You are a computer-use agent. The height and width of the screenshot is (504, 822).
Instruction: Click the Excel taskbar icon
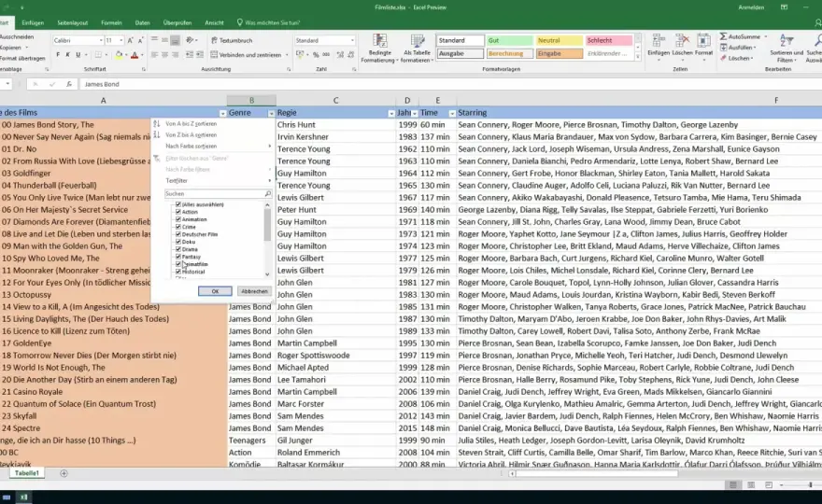[23, 497]
